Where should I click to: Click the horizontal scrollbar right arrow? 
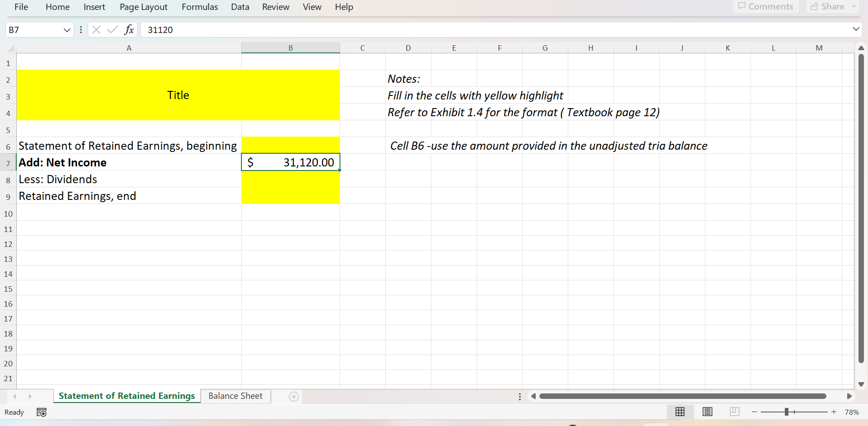tap(849, 396)
